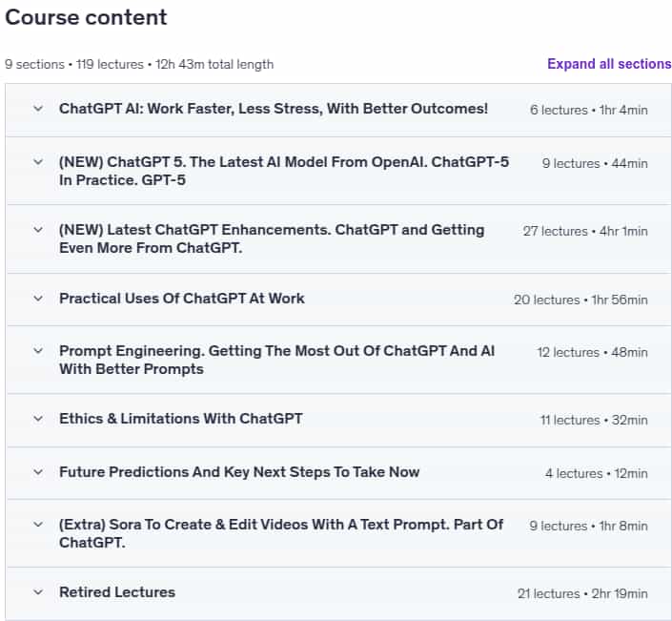This screenshot has height=621, width=672.
Task: Click '27 lectures • 4hr 1min' section summary
Action: [x=585, y=231]
